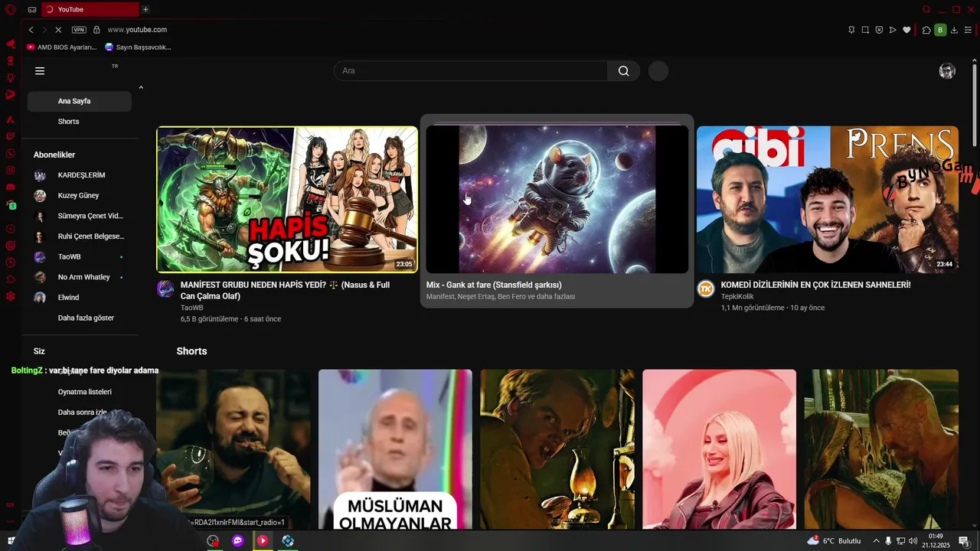
Task: View site security lock information
Action: [96, 30]
